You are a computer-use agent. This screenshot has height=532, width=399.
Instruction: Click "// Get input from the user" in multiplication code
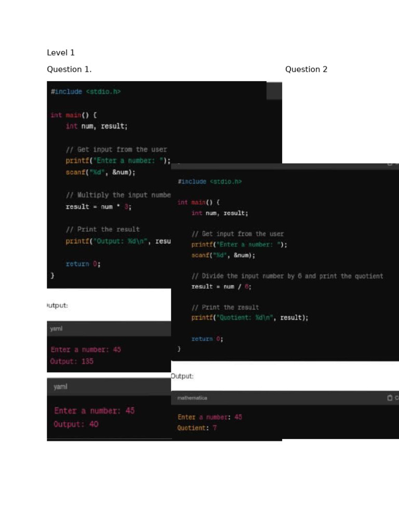tap(116, 150)
